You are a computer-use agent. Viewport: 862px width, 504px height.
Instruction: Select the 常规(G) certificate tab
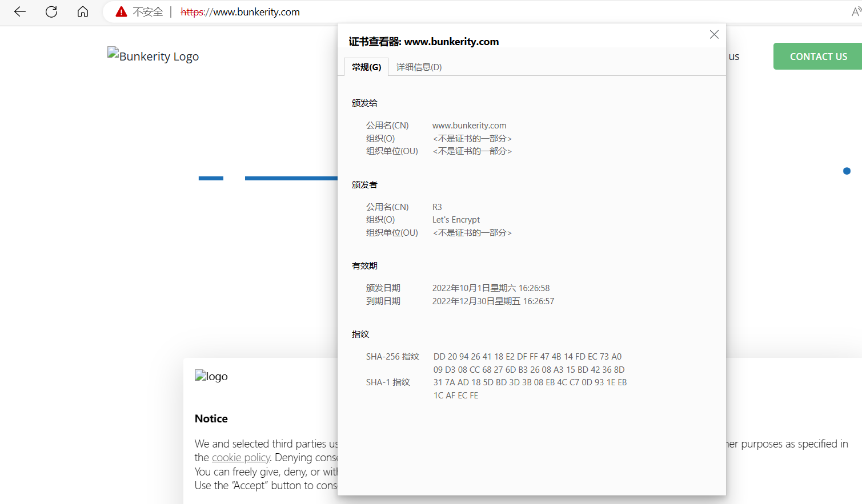[366, 67]
